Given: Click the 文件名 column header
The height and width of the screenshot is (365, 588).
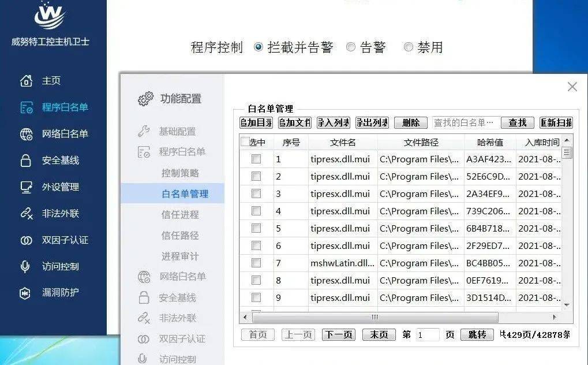Looking at the screenshot, I should pos(343,142).
